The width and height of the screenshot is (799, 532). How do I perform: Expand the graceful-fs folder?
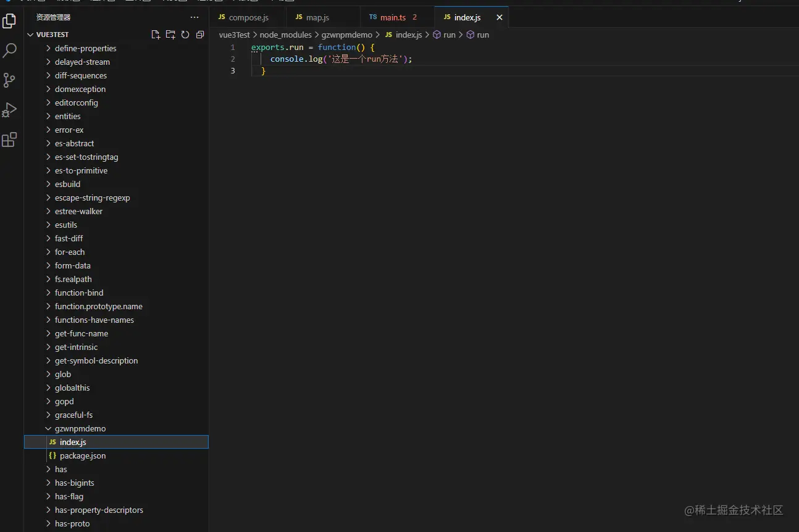tap(116, 415)
